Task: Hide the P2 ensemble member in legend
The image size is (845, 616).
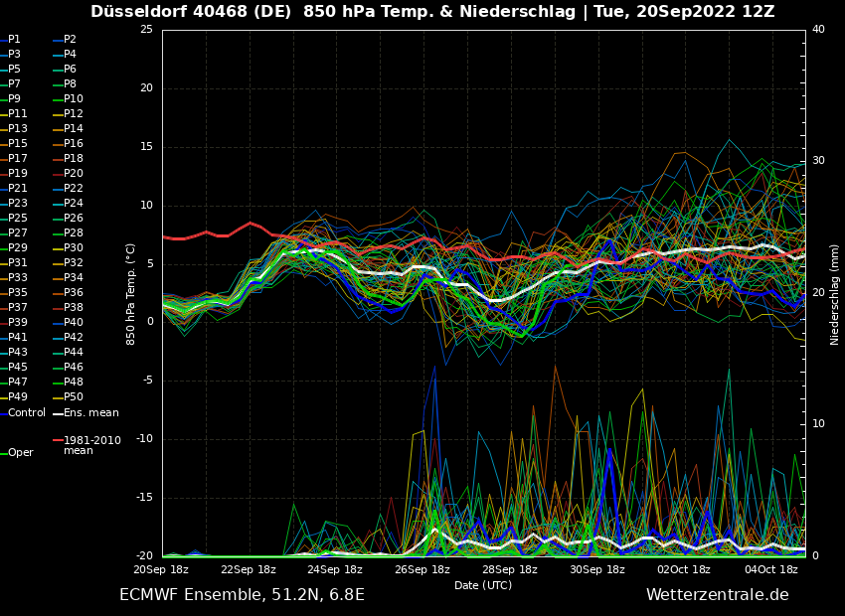Action: [x=70, y=40]
